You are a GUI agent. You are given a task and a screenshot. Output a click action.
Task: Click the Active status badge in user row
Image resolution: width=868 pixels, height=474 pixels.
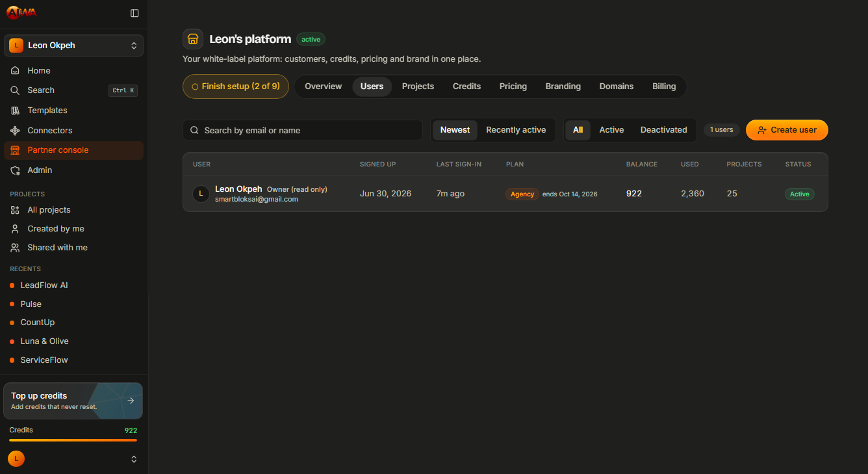click(799, 194)
